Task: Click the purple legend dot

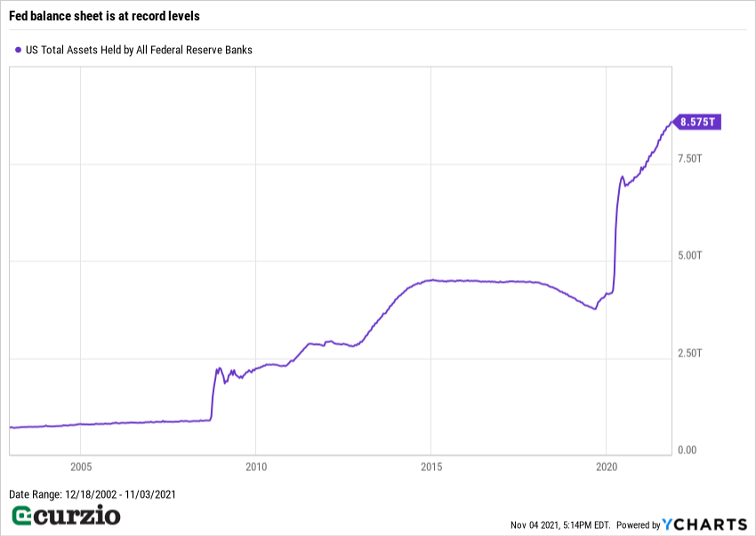Action: [19, 51]
